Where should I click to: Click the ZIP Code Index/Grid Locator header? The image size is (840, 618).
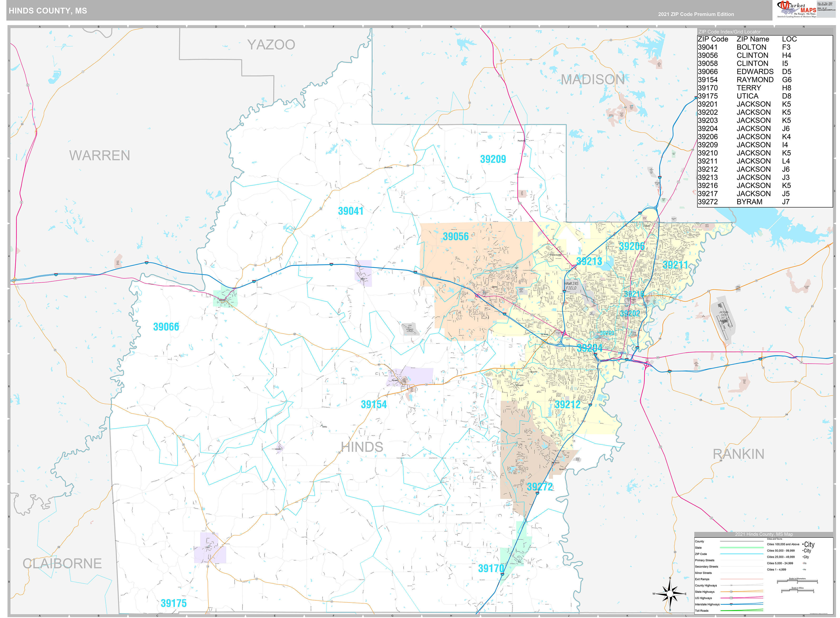pos(729,32)
